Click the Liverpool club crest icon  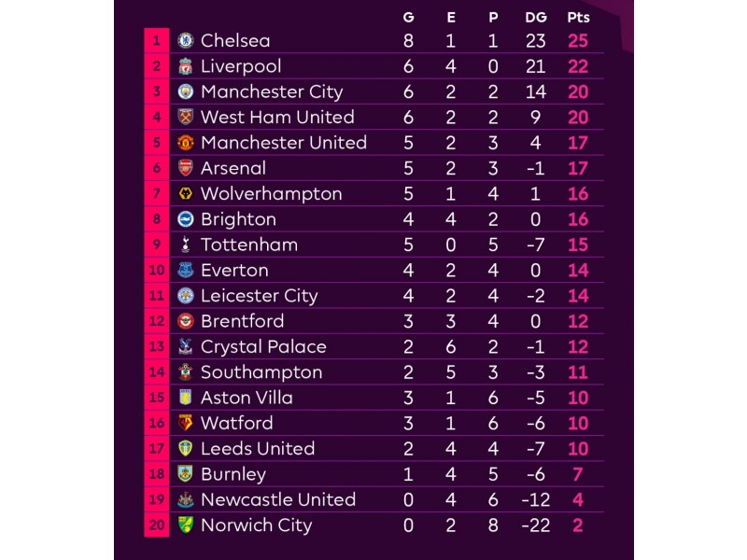click(x=185, y=66)
